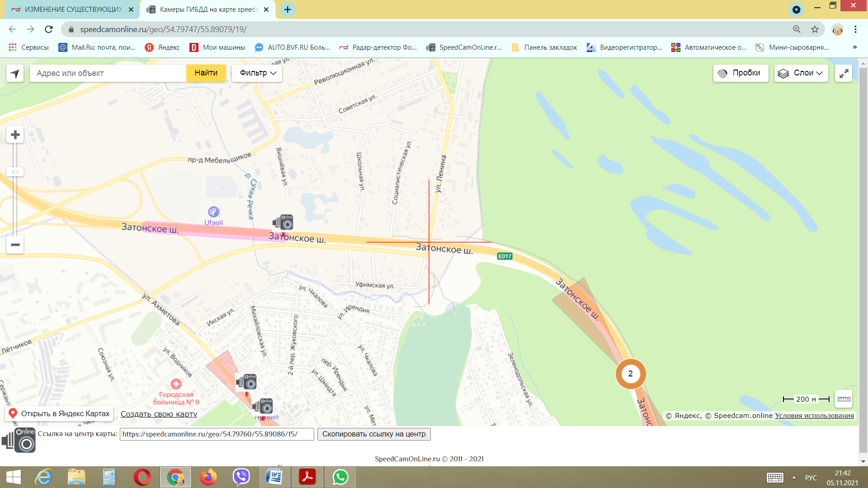This screenshot has width=868, height=488.
Task: Select the ruler distance tool
Action: click(x=844, y=399)
